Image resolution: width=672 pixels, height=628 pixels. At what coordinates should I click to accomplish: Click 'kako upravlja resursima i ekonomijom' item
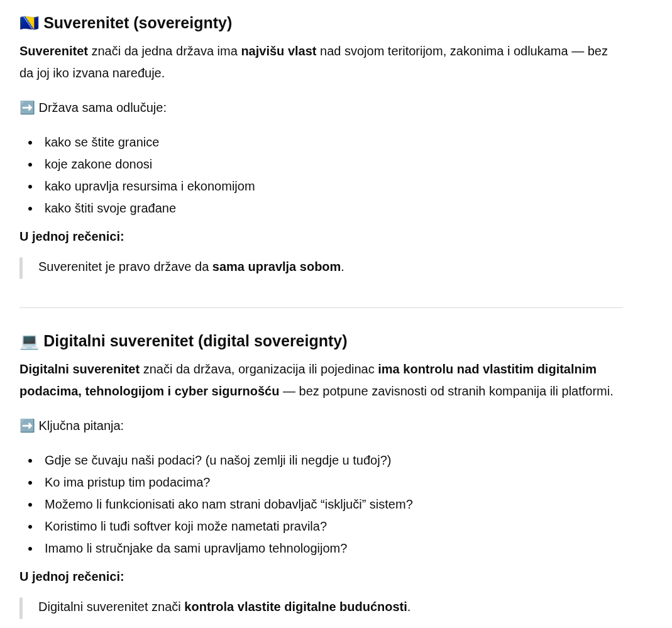(x=150, y=186)
